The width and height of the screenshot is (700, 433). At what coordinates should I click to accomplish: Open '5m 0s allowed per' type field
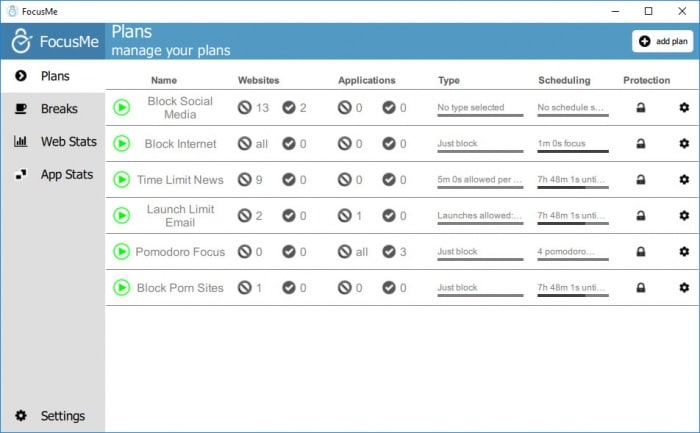480,180
